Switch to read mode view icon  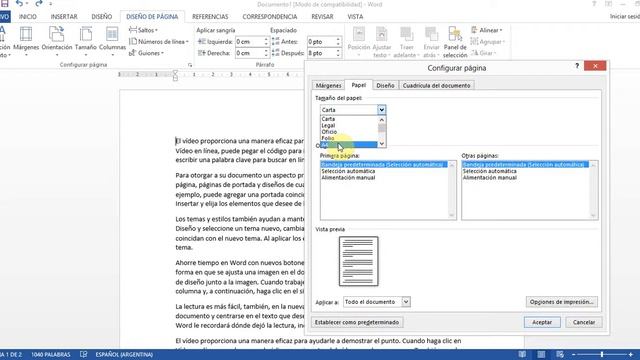click(x=522, y=355)
